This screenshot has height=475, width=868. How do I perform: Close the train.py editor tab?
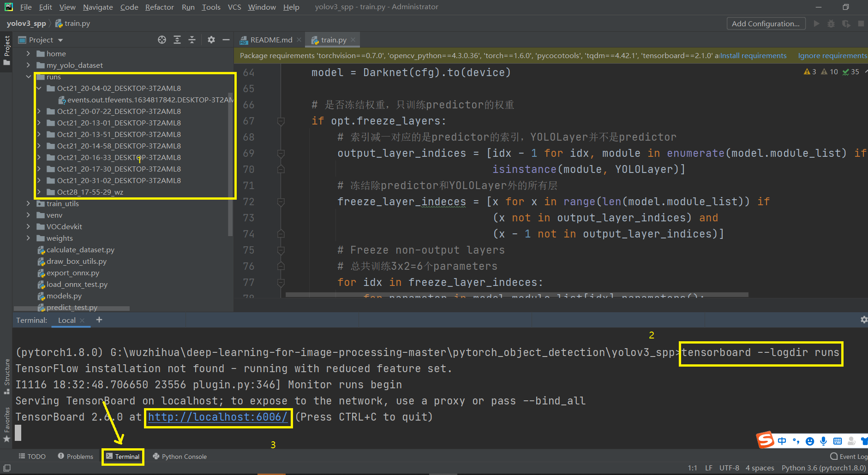[353, 40]
